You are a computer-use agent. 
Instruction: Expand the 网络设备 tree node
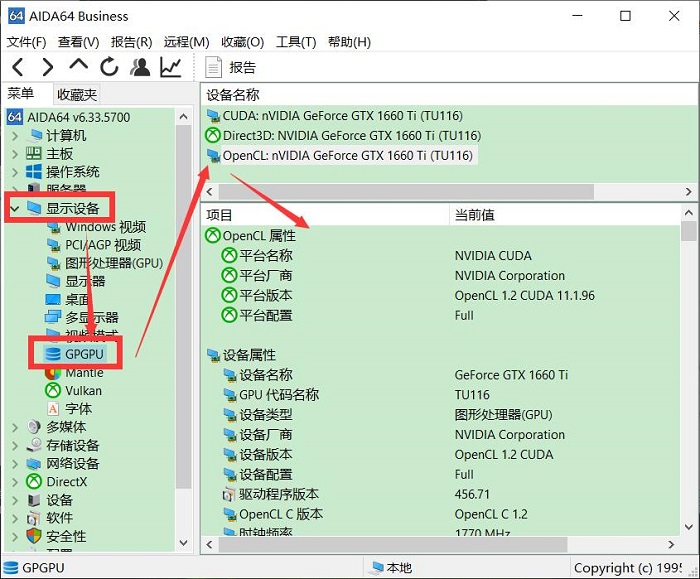[x=15, y=464]
